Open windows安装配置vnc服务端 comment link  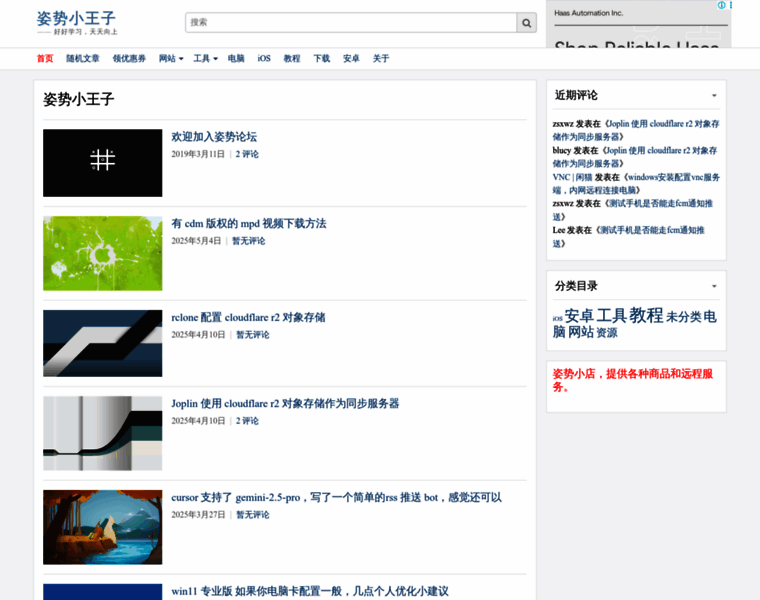click(x=636, y=184)
